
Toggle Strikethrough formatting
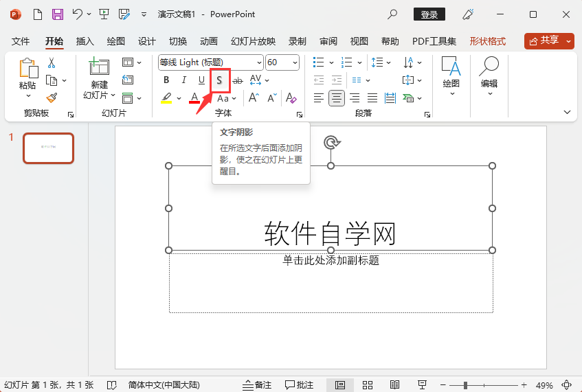tap(238, 80)
